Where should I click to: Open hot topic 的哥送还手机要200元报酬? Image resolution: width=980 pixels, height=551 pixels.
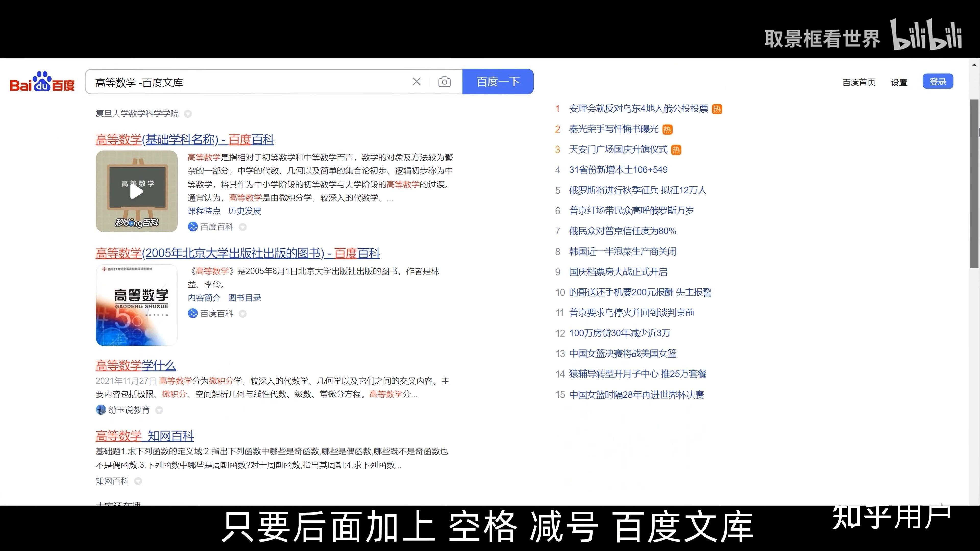click(640, 292)
